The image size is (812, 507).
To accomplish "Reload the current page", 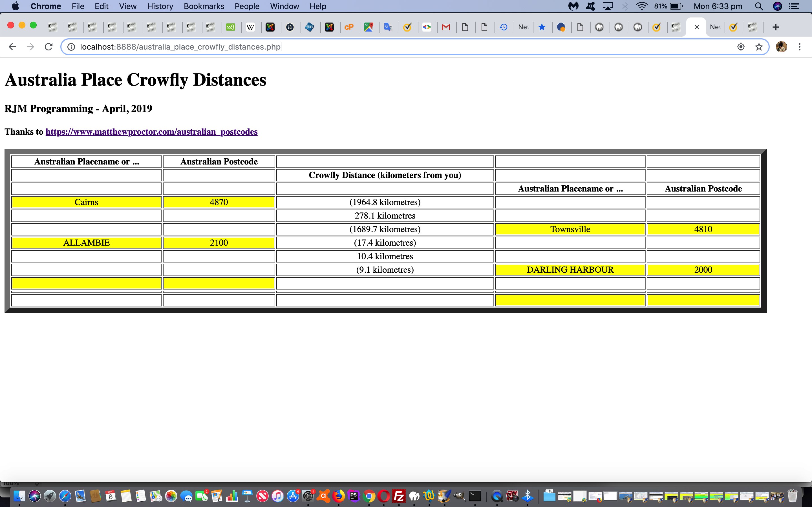I will click(x=49, y=46).
